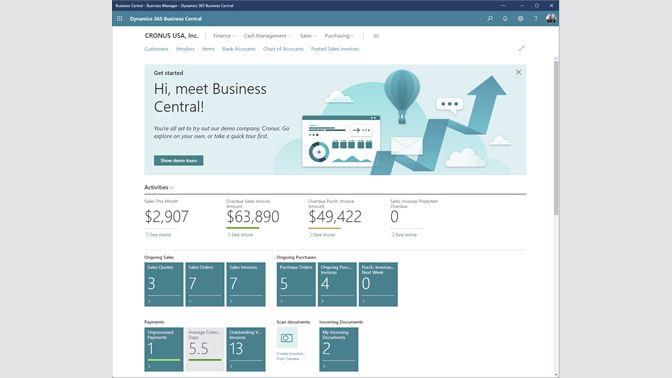Expand the Purchasing menu

(339, 36)
